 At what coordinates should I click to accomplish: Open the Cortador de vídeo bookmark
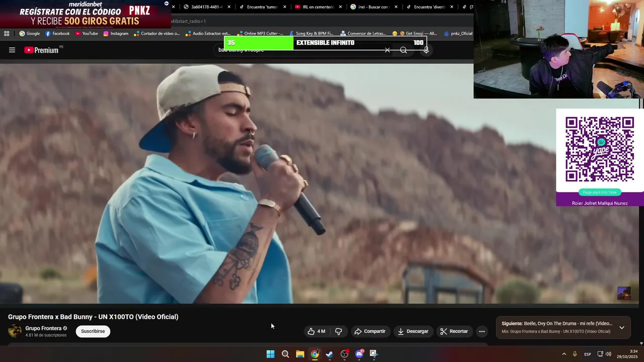[x=157, y=34]
